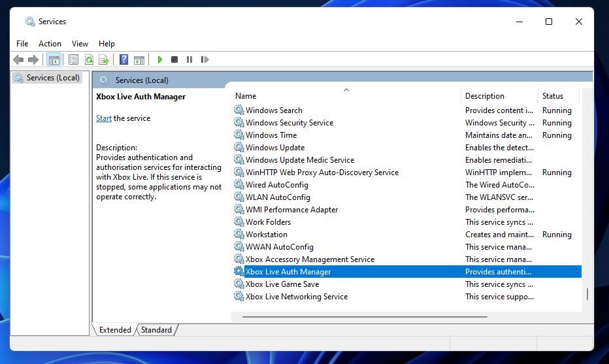Pause the service with the pause icon
The width and height of the screenshot is (609, 364).
(189, 59)
